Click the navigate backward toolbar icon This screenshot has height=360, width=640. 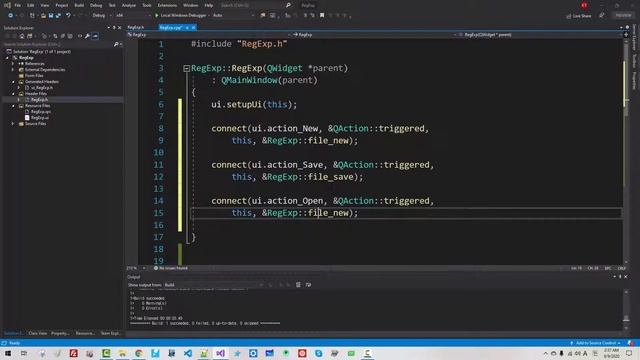pyautogui.click(x=10, y=16)
